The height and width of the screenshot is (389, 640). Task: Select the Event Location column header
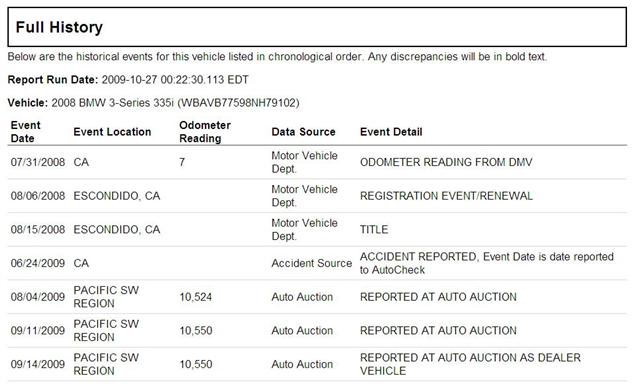(112, 132)
